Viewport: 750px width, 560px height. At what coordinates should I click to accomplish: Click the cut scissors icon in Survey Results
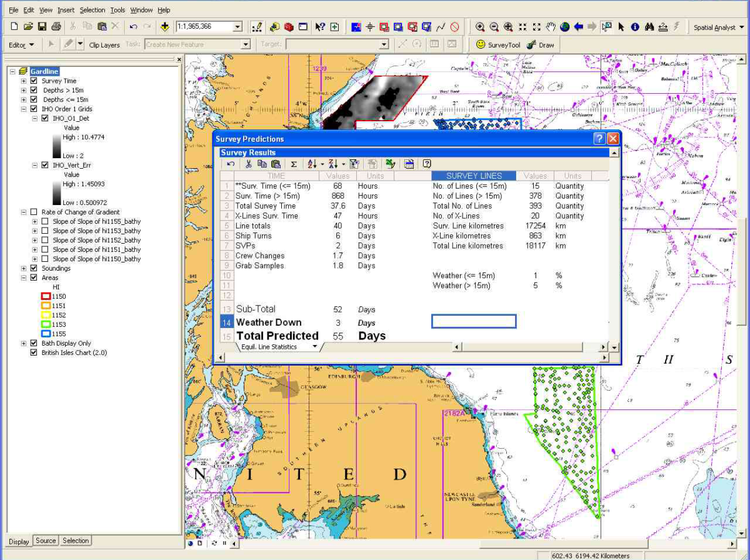point(248,164)
